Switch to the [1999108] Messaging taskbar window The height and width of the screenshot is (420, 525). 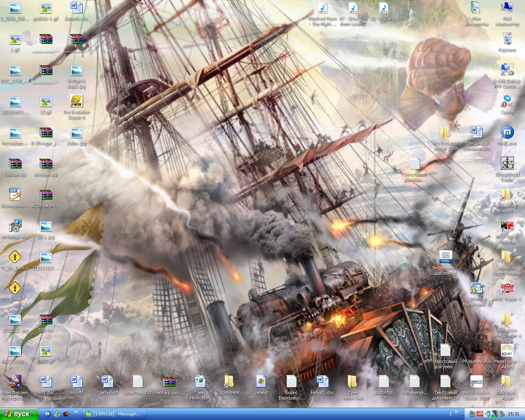pos(114,414)
